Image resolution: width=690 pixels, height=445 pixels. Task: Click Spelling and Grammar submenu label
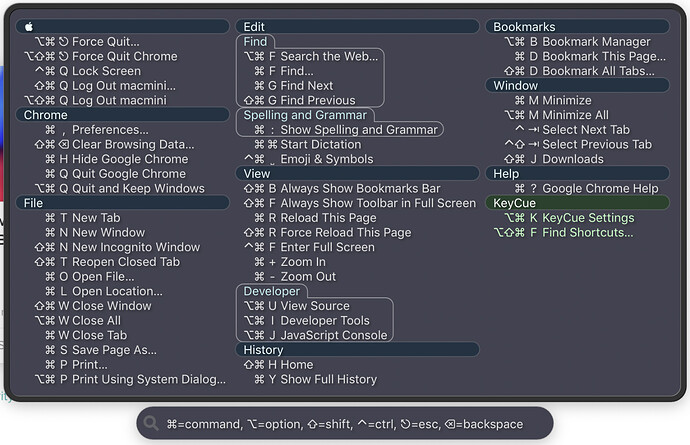tap(305, 115)
